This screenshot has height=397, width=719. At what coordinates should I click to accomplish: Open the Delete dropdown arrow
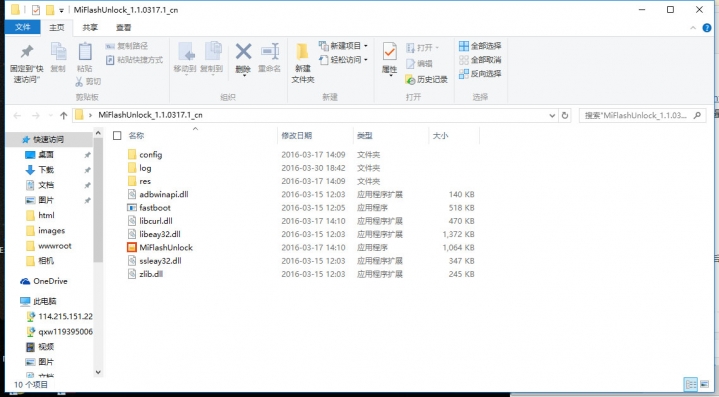tap(243, 76)
